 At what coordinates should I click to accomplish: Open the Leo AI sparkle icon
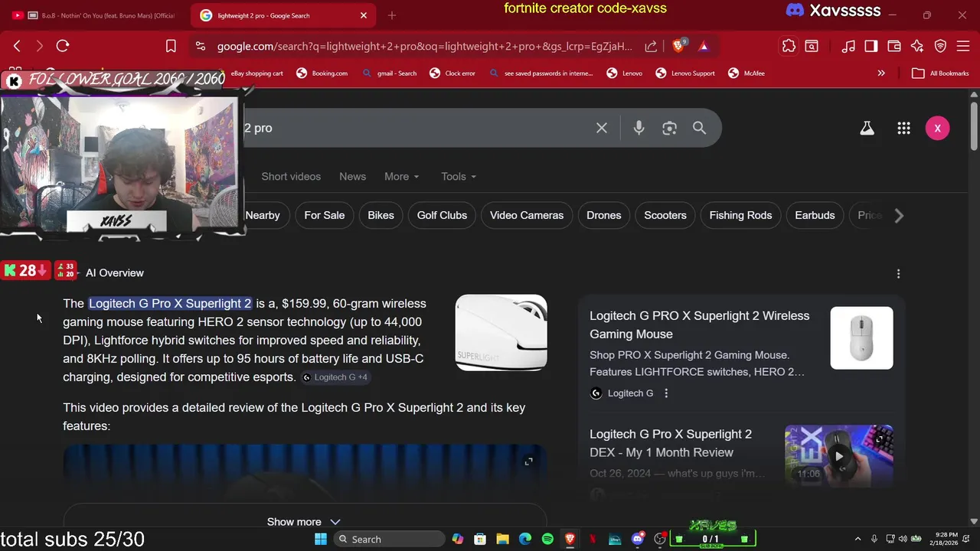917,46
